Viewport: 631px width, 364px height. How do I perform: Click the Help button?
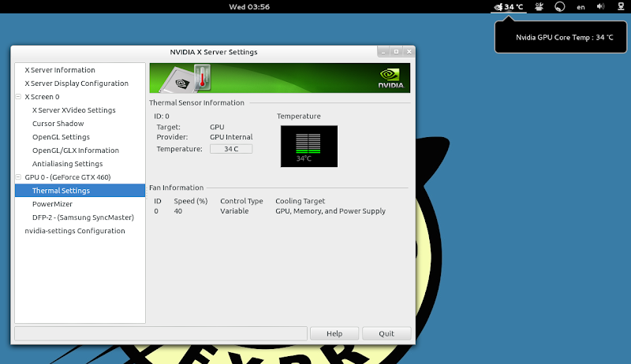click(334, 333)
